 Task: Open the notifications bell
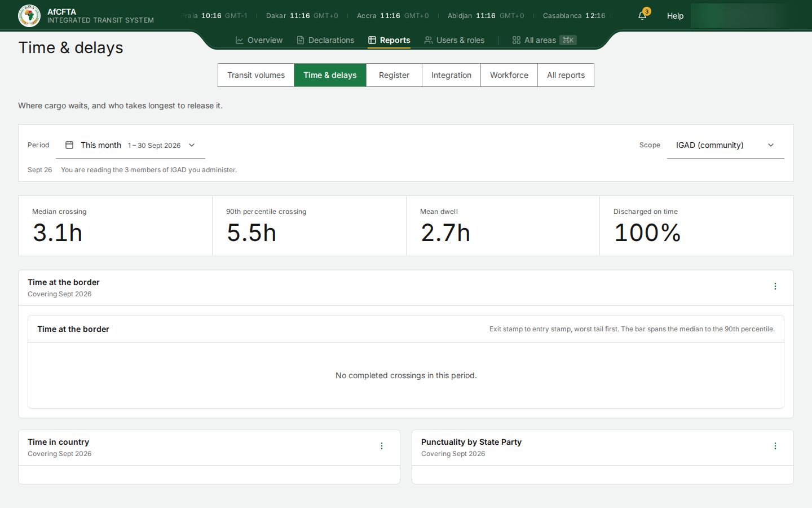[642, 16]
